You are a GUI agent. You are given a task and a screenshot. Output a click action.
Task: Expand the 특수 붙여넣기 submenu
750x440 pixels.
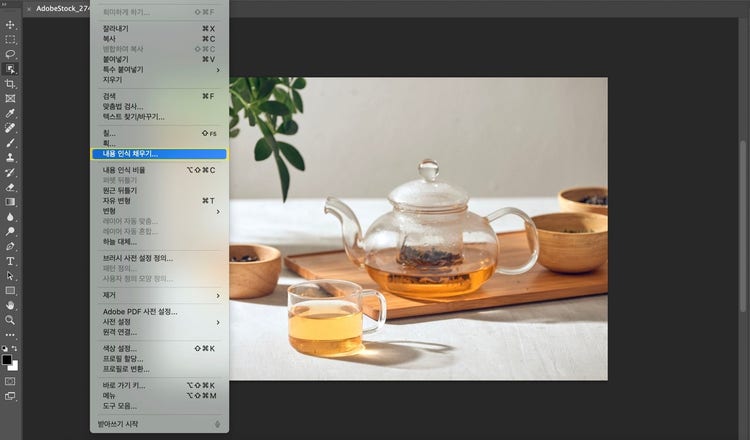click(x=159, y=69)
